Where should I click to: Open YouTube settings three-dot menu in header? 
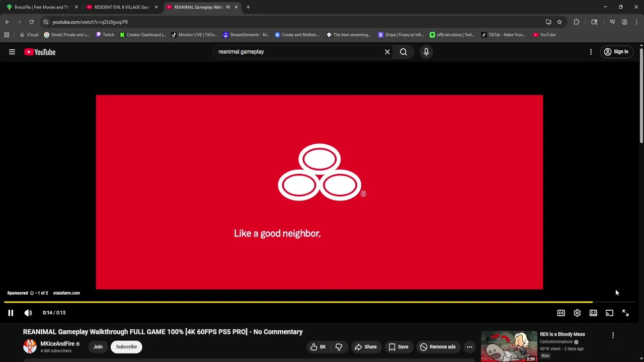pyautogui.click(x=591, y=52)
